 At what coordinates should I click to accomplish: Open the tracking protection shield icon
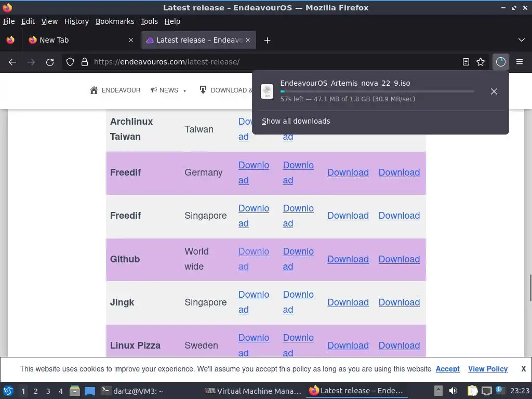coord(70,62)
